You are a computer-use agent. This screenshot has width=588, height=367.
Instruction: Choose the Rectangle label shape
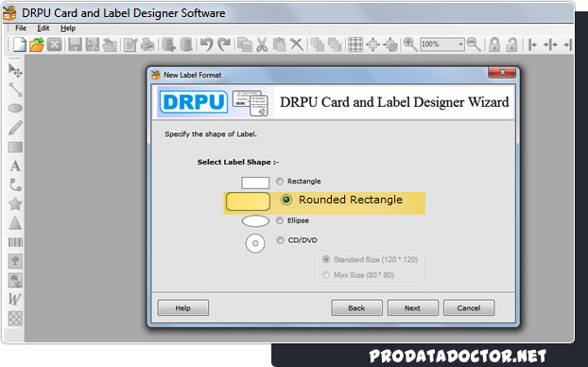tap(280, 182)
